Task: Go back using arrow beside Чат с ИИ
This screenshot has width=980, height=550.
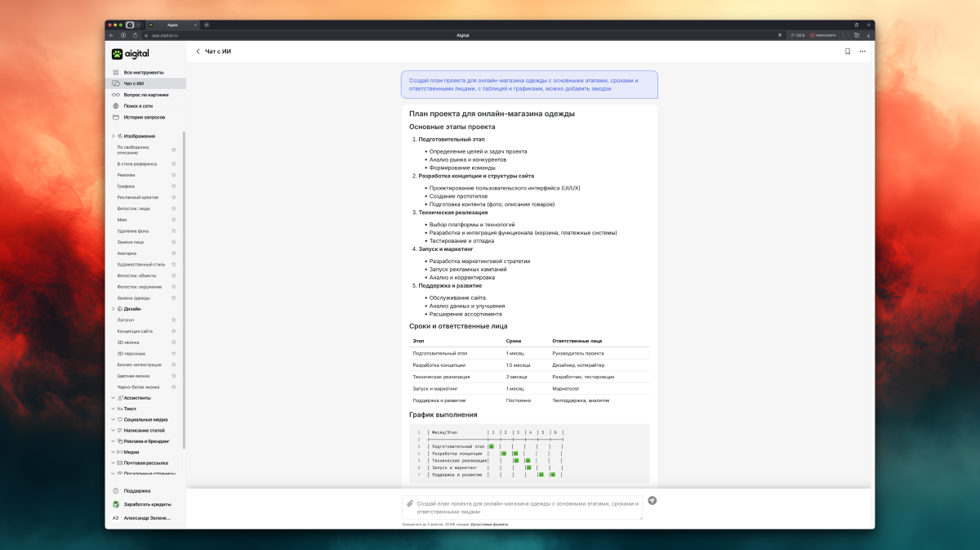Action: pyautogui.click(x=198, y=51)
